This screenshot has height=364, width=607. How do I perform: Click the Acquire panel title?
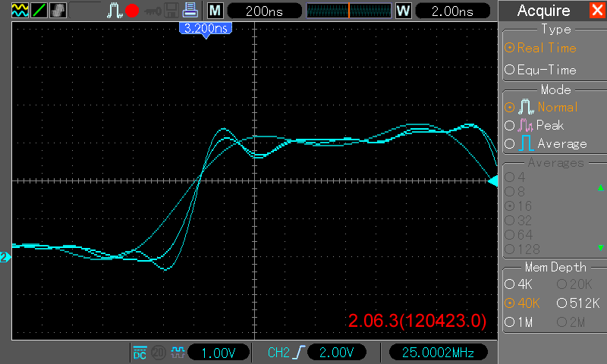[543, 11]
